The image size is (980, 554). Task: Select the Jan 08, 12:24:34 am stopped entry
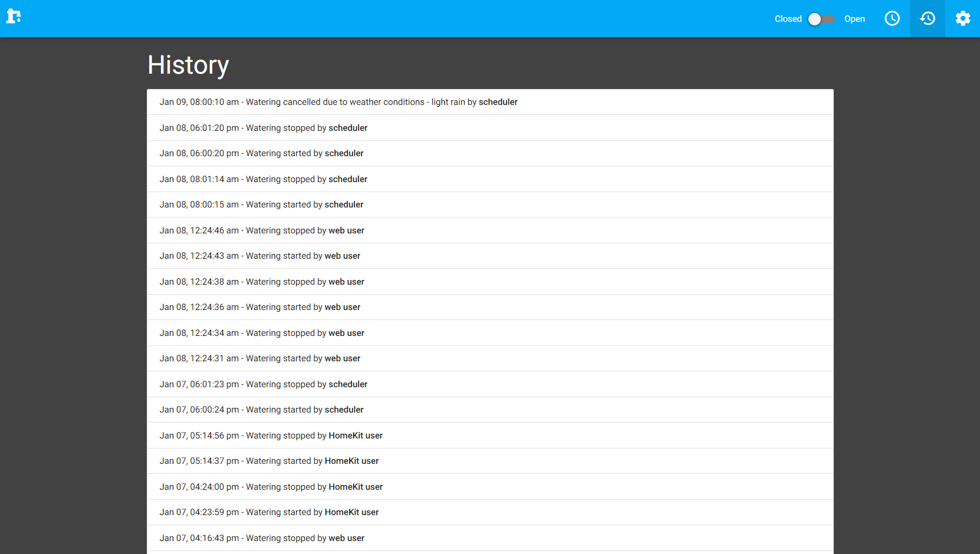coord(490,333)
